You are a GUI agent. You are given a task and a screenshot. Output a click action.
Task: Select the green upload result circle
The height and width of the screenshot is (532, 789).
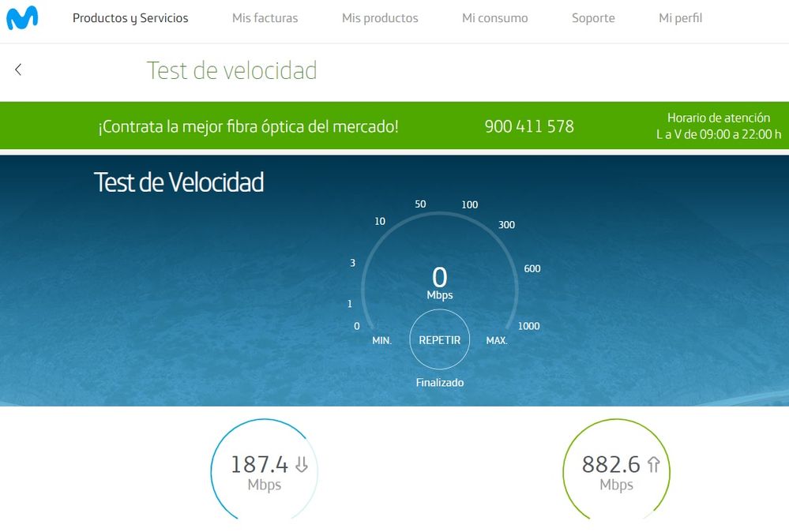pos(616,470)
